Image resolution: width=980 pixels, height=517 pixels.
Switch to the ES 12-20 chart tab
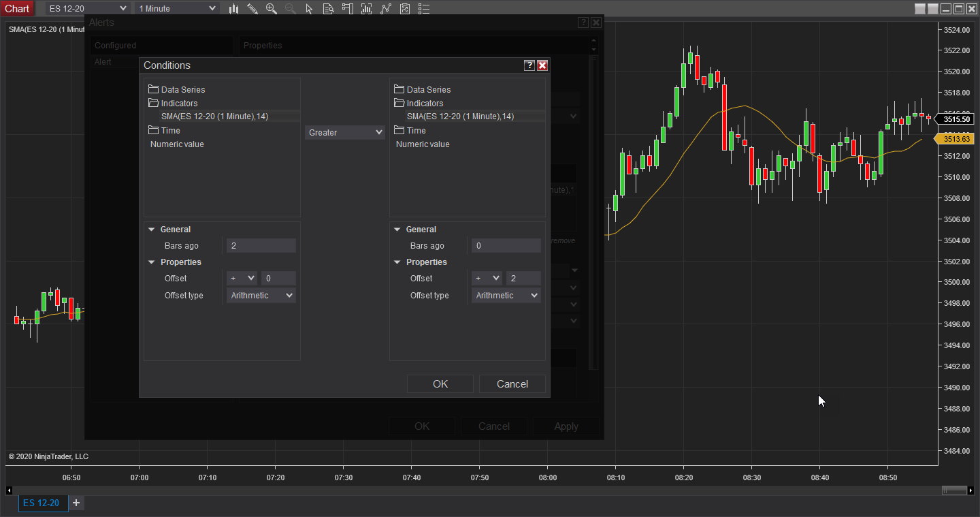click(44, 503)
